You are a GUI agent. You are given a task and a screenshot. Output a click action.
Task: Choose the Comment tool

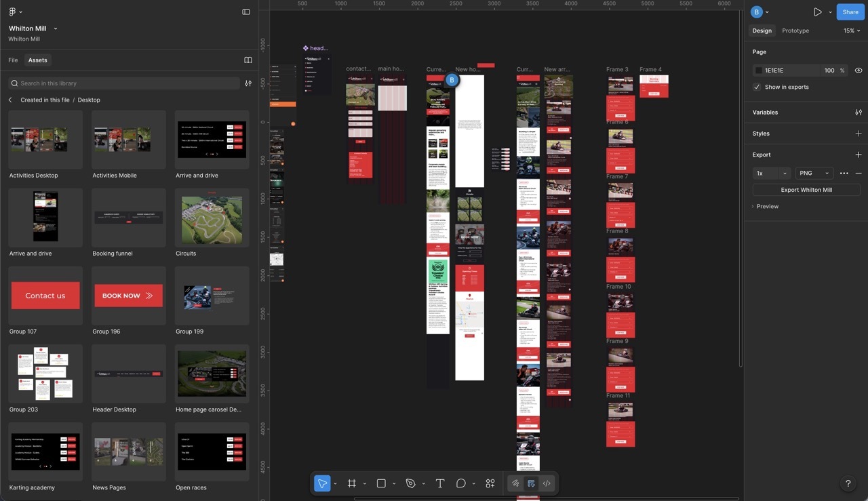pos(461,483)
